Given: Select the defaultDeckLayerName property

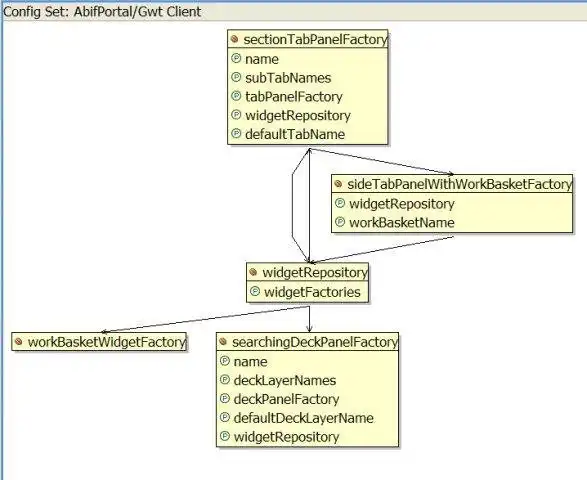Looking at the screenshot, I should (x=304, y=418).
